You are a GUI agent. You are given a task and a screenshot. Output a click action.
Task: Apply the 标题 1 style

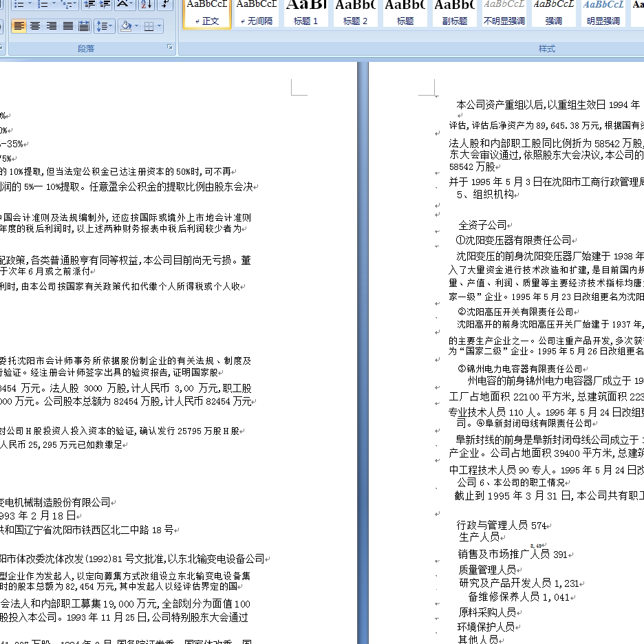306,13
